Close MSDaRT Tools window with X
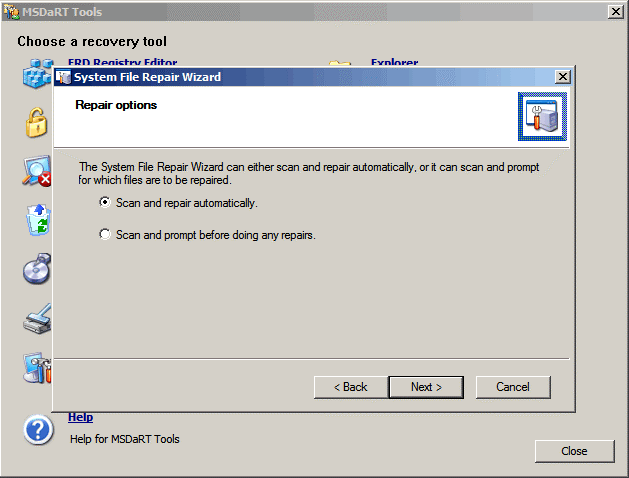 [x=615, y=12]
